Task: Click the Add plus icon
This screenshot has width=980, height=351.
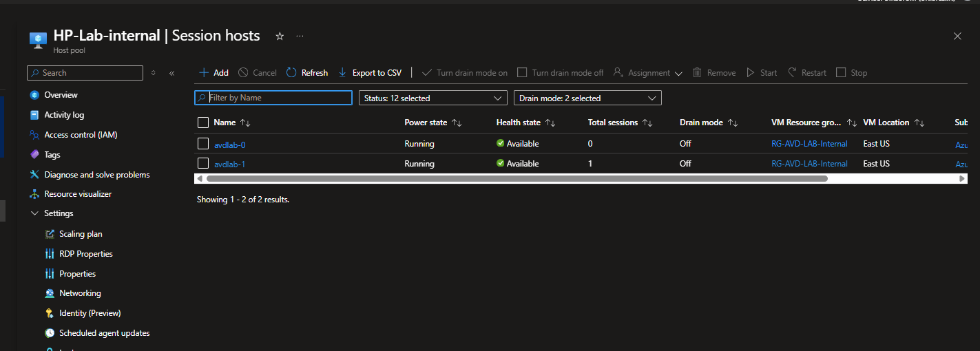Action: pyautogui.click(x=203, y=72)
